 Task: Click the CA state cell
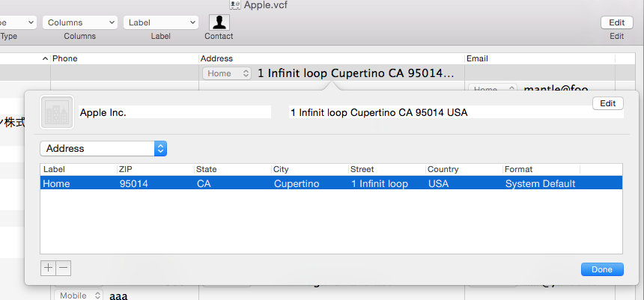pyautogui.click(x=204, y=183)
